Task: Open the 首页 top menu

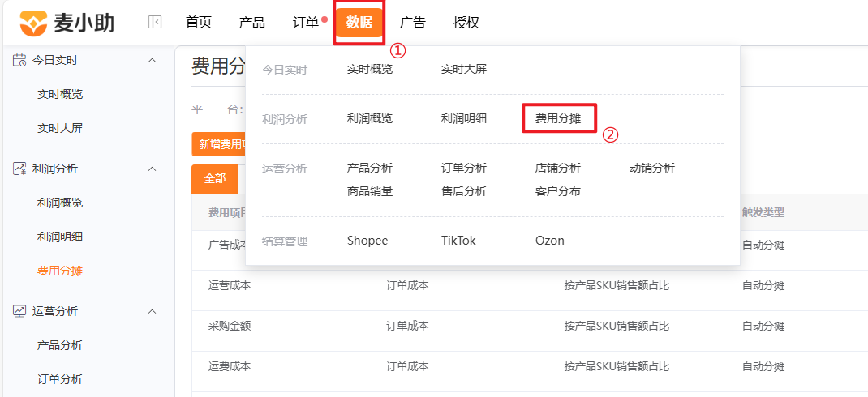Action: [x=199, y=23]
